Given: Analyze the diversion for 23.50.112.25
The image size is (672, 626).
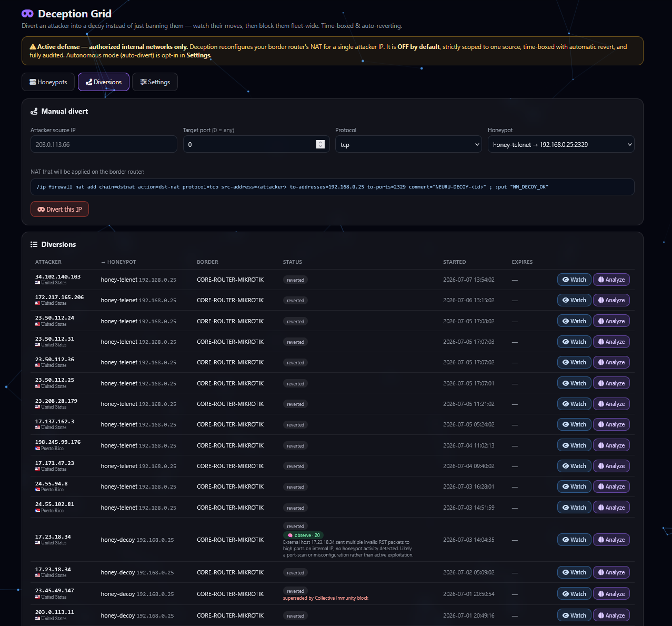Looking at the screenshot, I should click(611, 383).
